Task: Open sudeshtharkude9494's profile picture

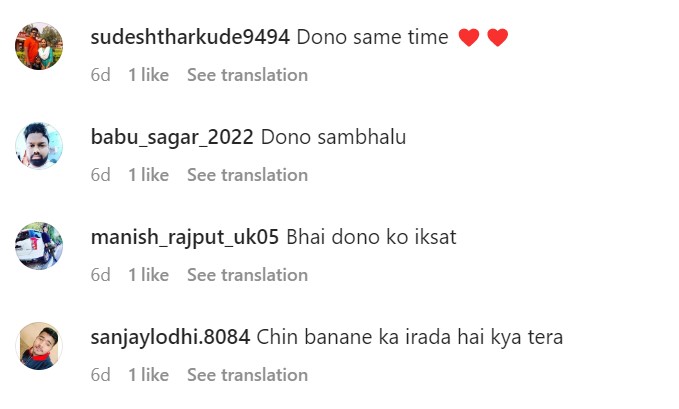Action: [x=40, y=46]
